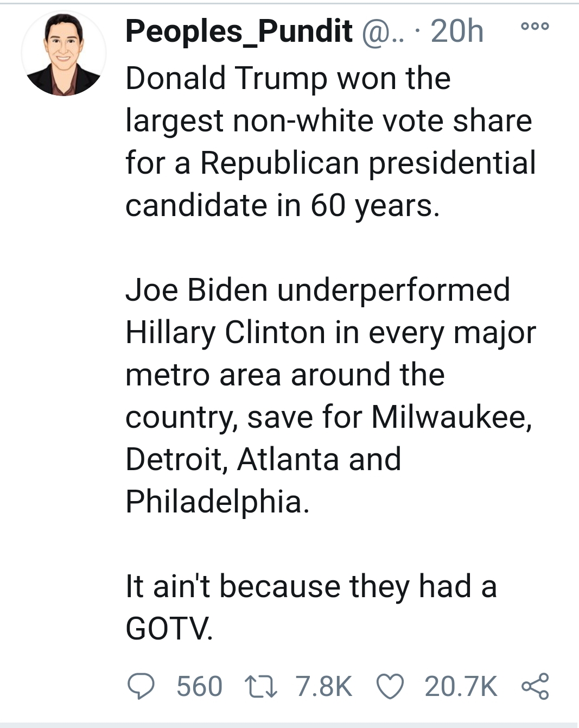Click the "It ain't because they had" line
The image size is (579, 728).
pos(311,586)
